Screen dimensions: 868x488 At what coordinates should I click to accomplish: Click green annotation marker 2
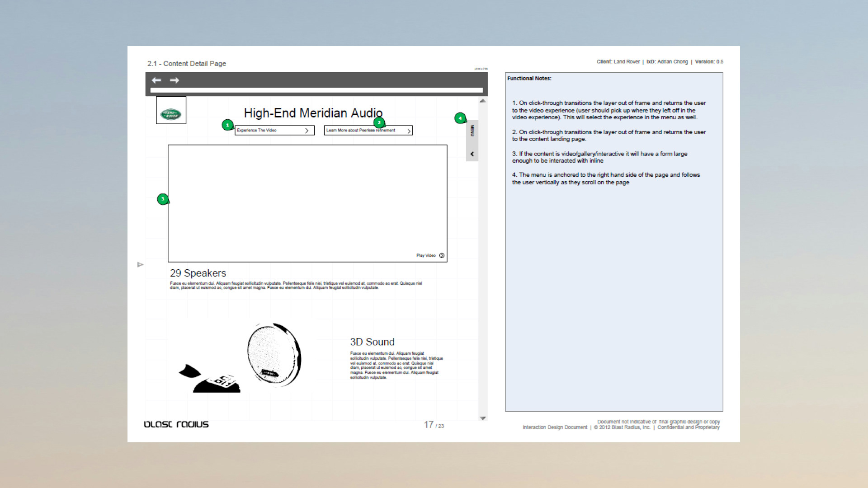point(379,122)
